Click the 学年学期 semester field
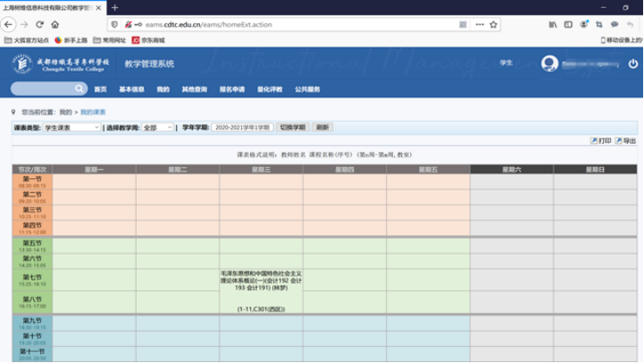The height and width of the screenshot is (363, 644). pyautogui.click(x=242, y=128)
